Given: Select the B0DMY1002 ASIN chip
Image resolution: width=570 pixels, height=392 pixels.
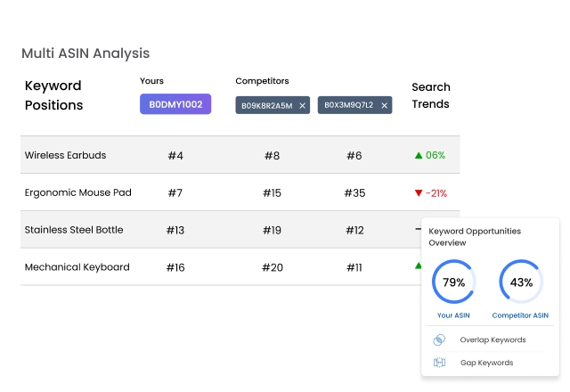Looking at the screenshot, I should [x=175, y=104].
